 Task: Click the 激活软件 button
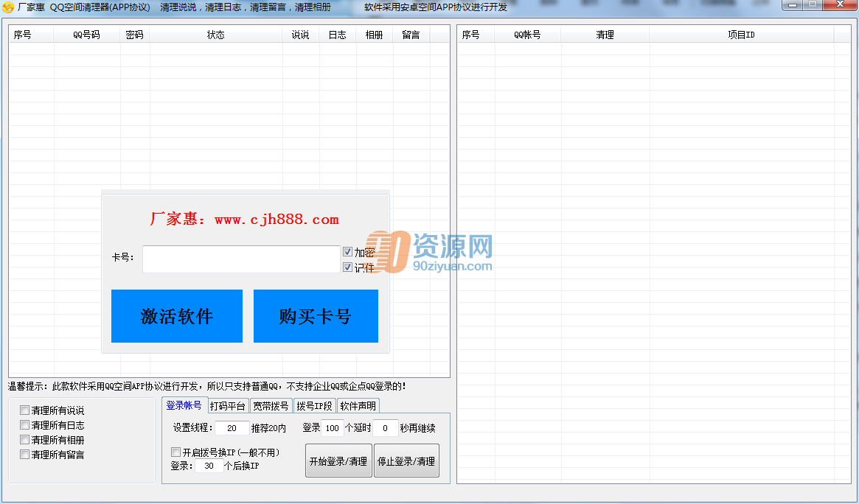pos(177,316)
